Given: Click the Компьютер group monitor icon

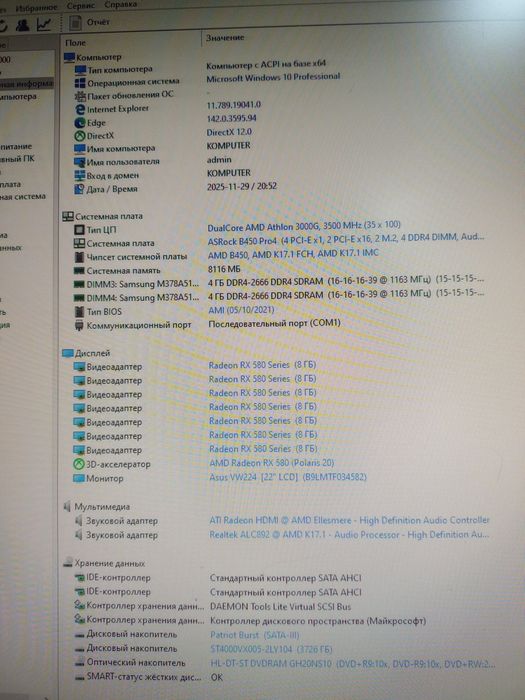Looking at the screenshot, I should (69, 57).
